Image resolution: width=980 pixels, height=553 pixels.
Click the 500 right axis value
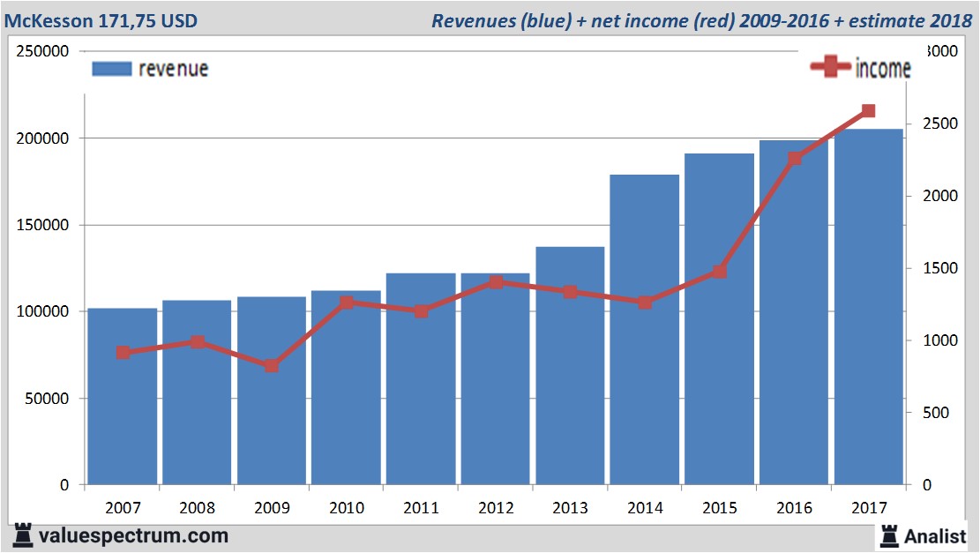coord(936,413)
